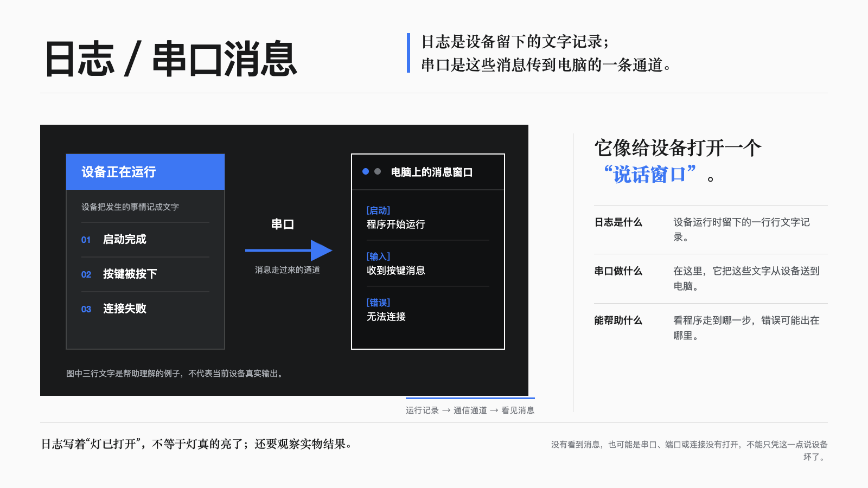Click the blue dot in message window header
The width and height of the screenshot is (868, 488).
coord(366,171)
